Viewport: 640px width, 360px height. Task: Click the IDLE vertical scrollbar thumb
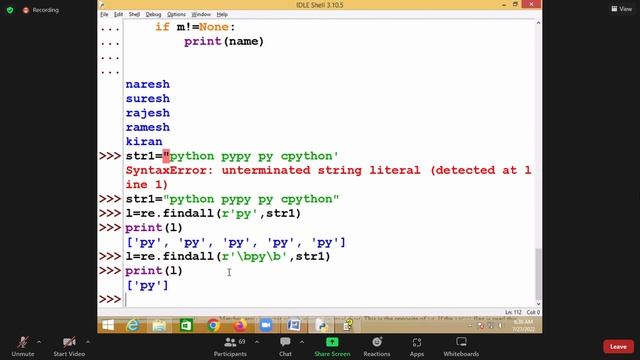(538, 273)
